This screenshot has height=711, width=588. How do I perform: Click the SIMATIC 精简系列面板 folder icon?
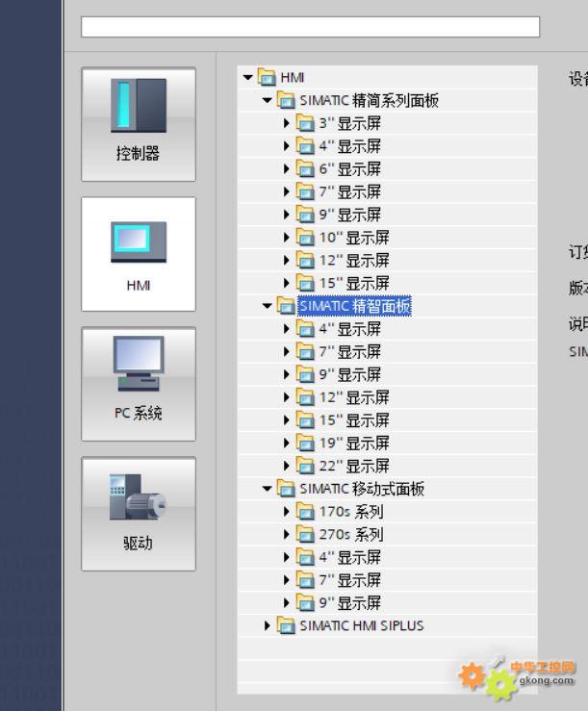(286, 100)
